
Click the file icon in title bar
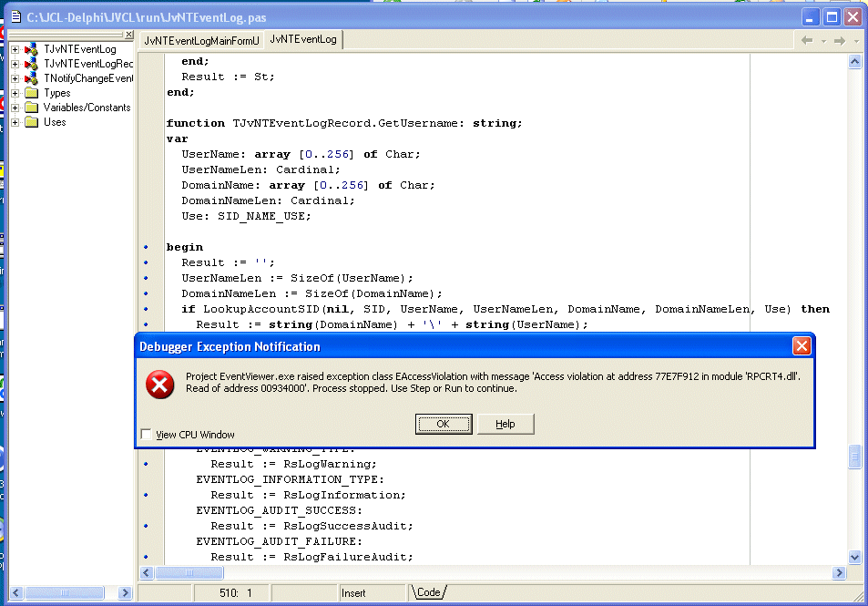coord(14,17)
